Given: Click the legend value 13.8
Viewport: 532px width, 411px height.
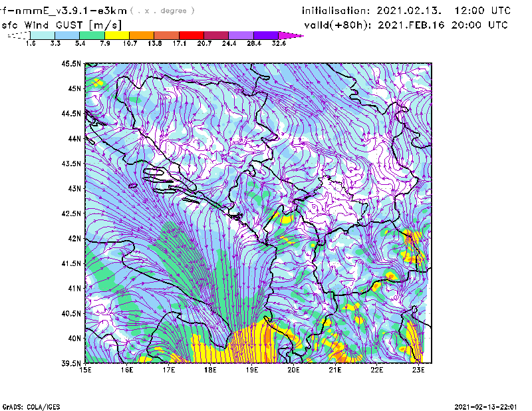Looking at the screenshot, I should [x=155, y=43].
